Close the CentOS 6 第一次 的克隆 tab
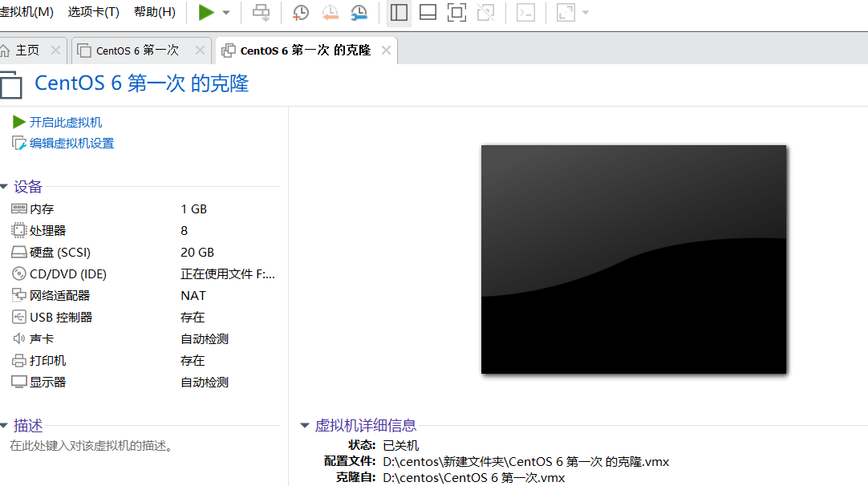Screen dimensions: 868x486 pos(386,51)
